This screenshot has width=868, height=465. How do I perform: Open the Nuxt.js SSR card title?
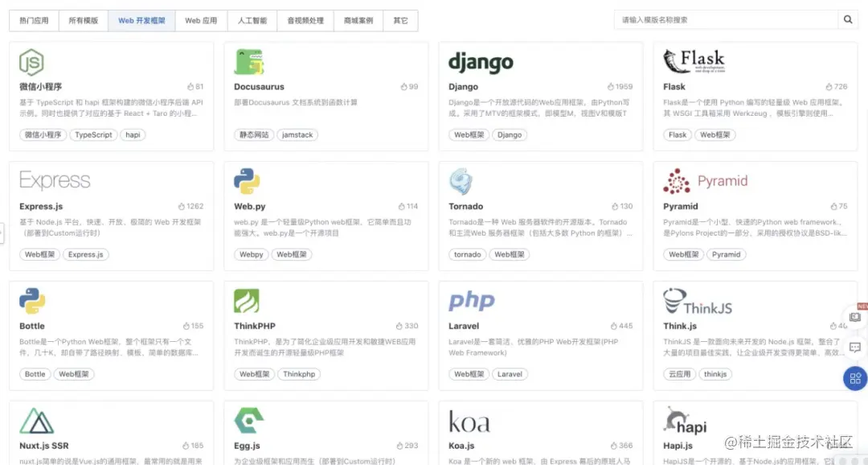tap(43, 446)
